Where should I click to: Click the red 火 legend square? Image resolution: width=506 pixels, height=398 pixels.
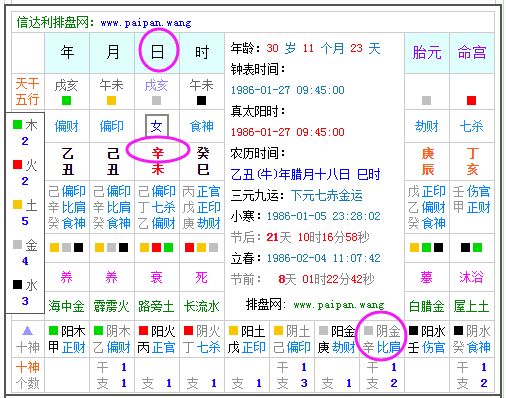pyautogui.click(x=17, y=164)
